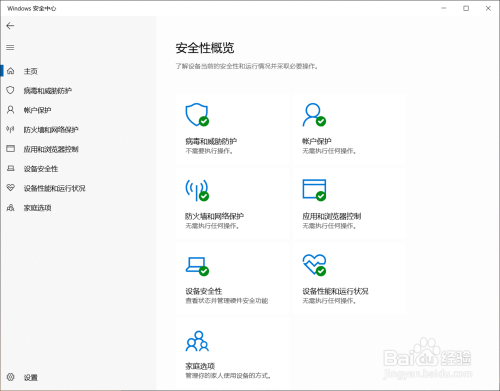Select 主页 in the sidebar
This screenshot has height=391, width=500.
(31, 71)
